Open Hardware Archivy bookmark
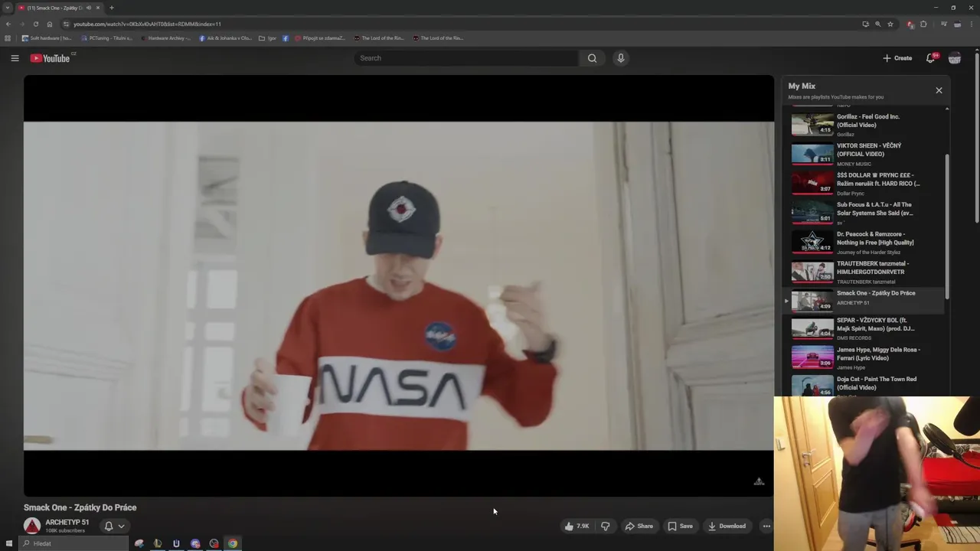 click(x=165, y=38)
